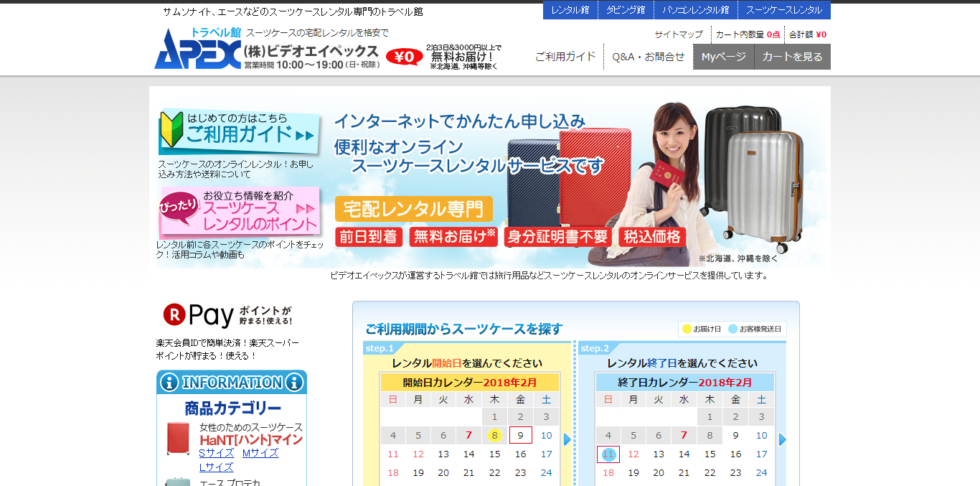Click the 商品カテゴリー heading
The height and width of the screenshot is (486, 980).
232,408
